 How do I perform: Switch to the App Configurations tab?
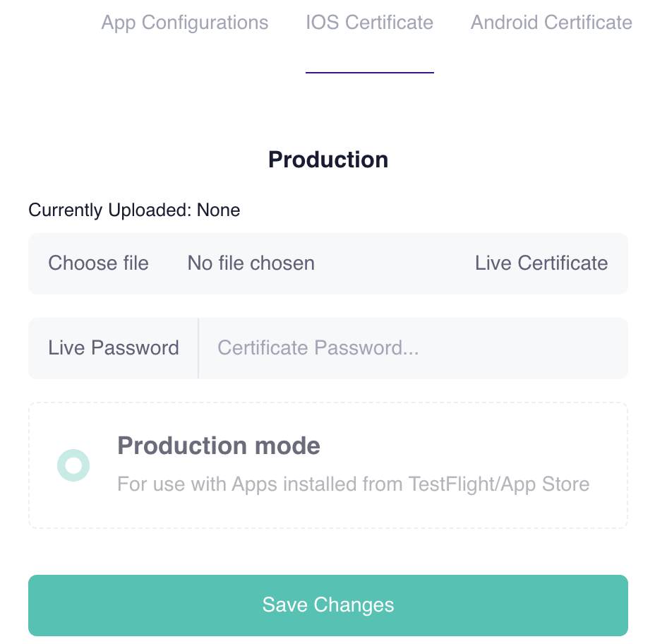click(185, 23)
